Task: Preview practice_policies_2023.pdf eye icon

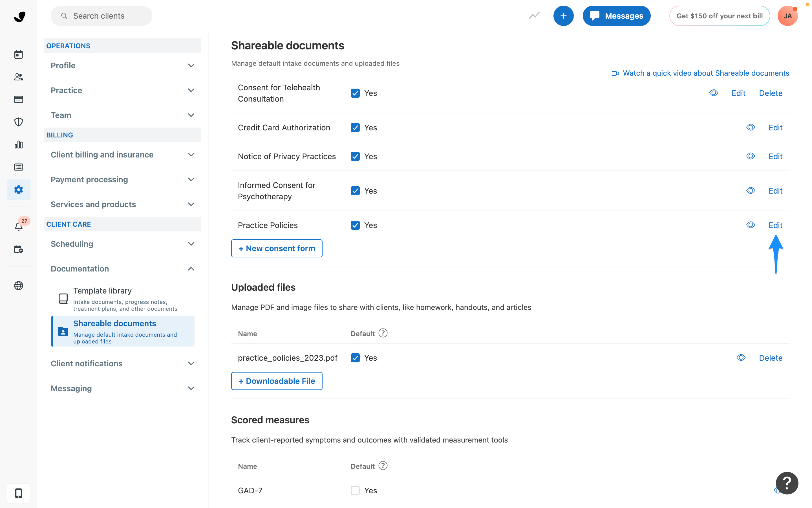Action: tap(741, 358)
